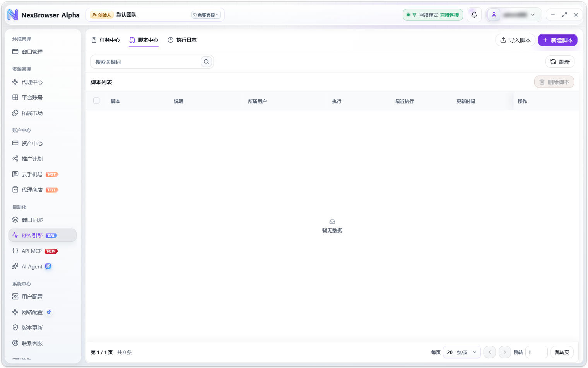Viewport: 588px width, 368px height.
Task: Switch to the 执行日志 tab
Action: (x=182, y=40)
